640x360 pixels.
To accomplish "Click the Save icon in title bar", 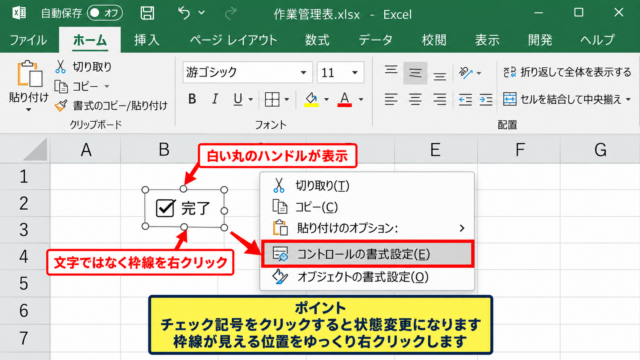I will pyautogui.click(x=147, y=13).
